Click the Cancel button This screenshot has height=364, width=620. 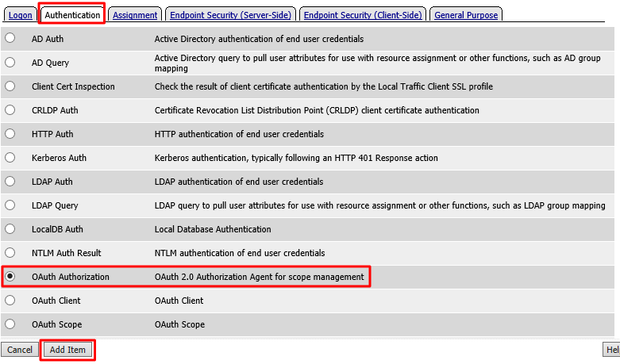click(20, 350)
